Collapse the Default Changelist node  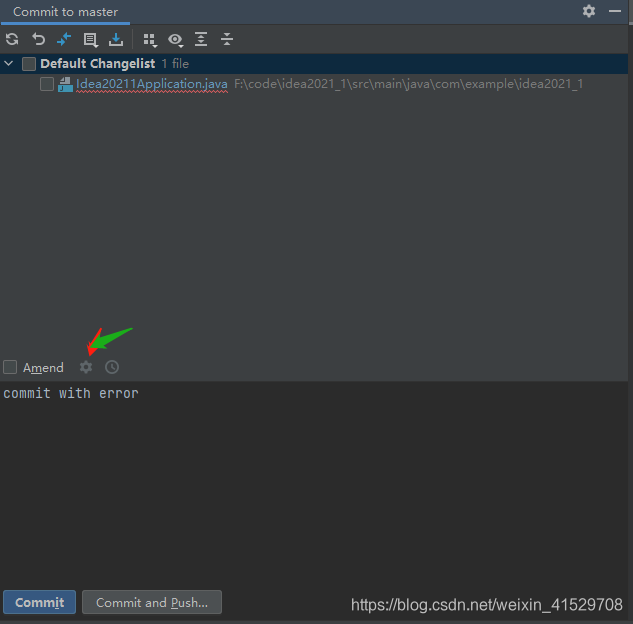point(8,63)
